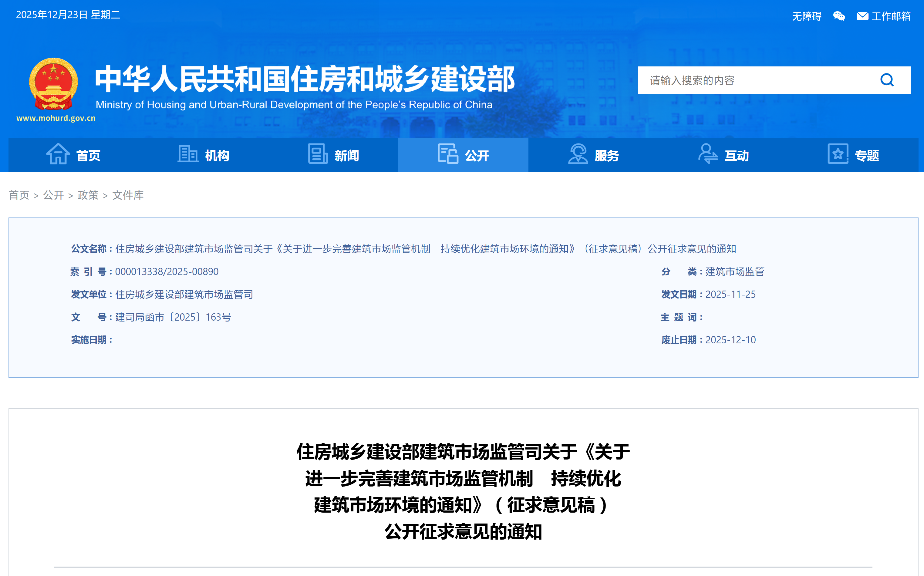
Task: Go to the 服务 menu section
Action: click(606, 155)
